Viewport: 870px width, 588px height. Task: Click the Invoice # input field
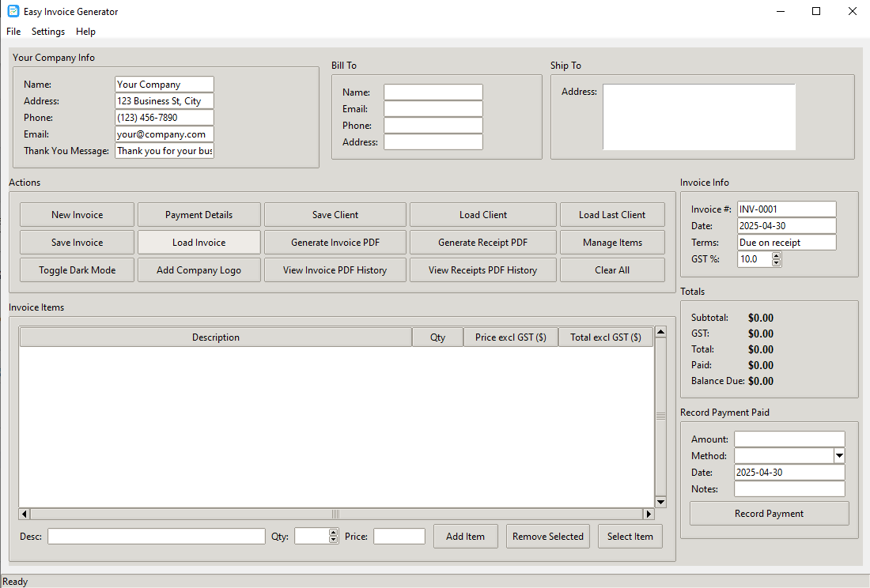786,209
